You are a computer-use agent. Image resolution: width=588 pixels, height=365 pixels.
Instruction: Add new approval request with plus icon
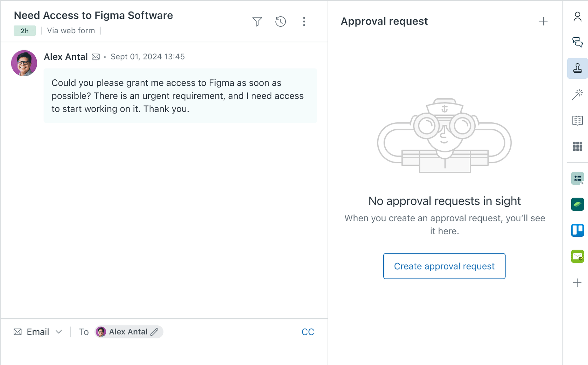point(543,21)
